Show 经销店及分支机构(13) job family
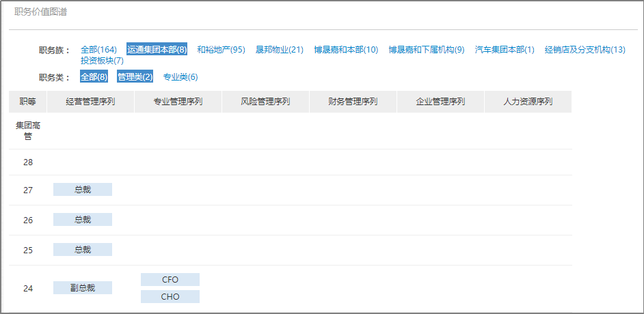644x314 pixels. [585, 50]
